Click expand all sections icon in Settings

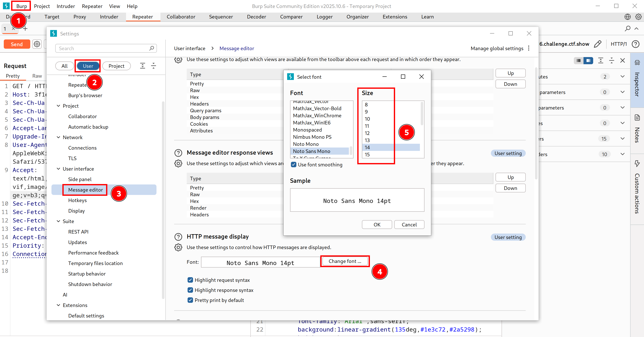point(142,66)
